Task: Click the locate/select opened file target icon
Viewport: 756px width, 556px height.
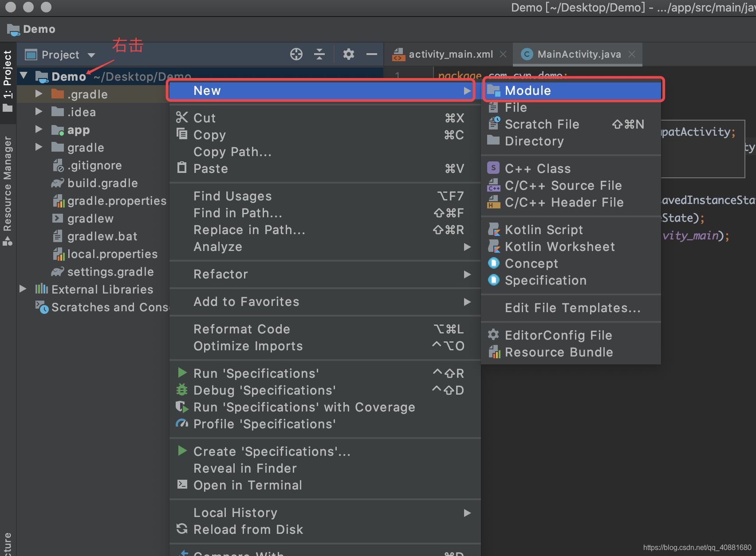Action: click(296, 54)
